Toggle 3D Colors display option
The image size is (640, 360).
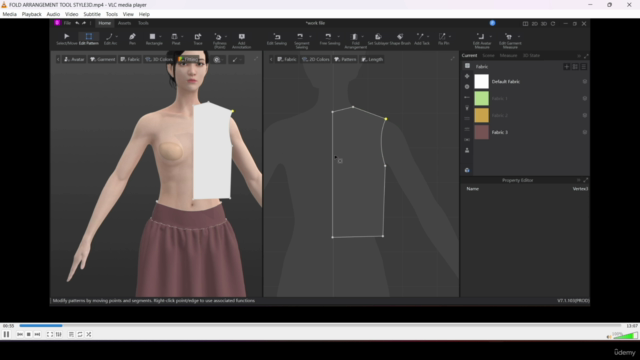pyautogui.click(x=159, y=59)
